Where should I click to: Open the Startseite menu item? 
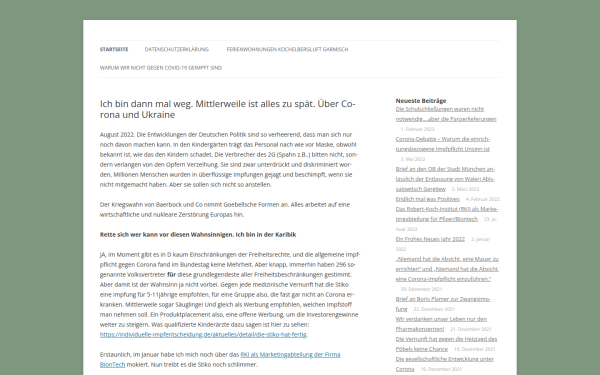[x=114, y=49]
